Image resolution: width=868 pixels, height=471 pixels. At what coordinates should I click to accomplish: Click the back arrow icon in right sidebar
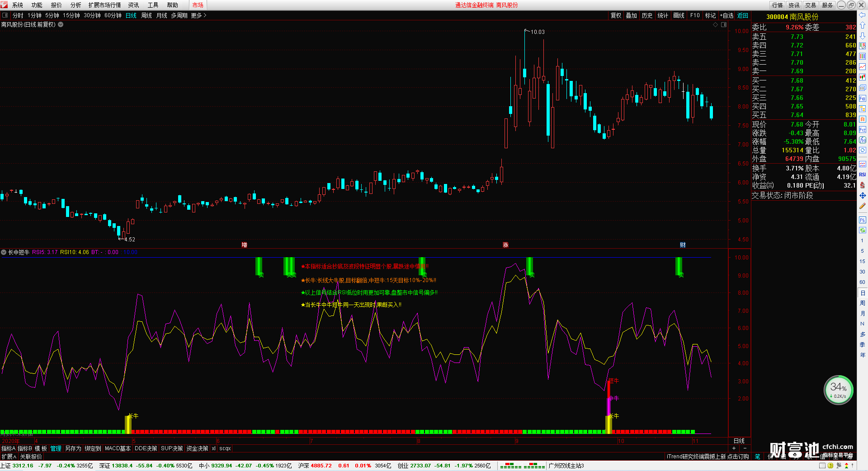(x=863, y=15)
